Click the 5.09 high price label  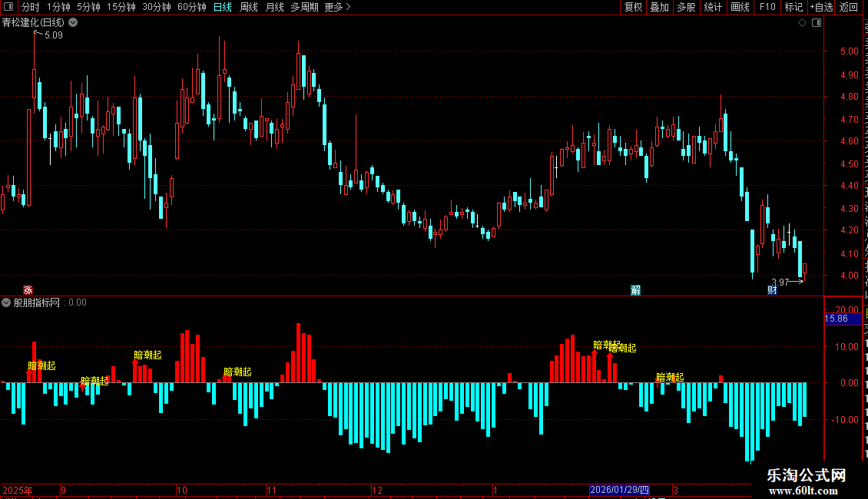click(54, 35)
